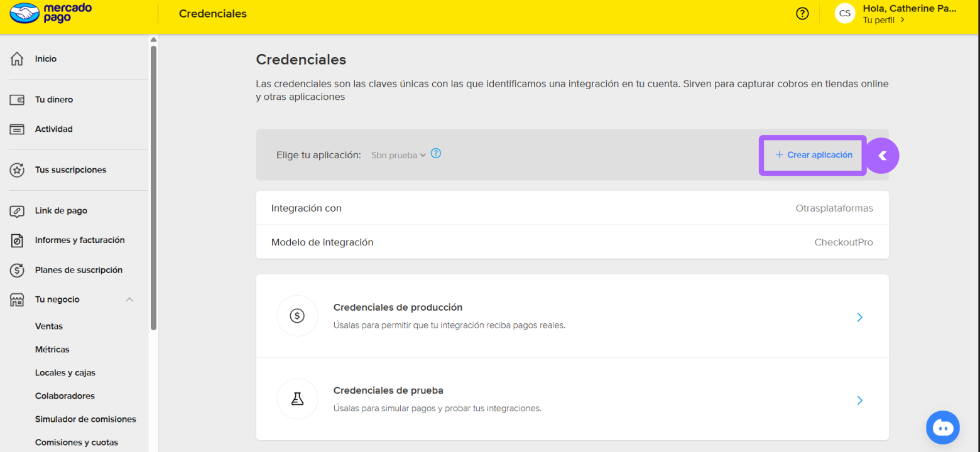Open Credenciales de producción title
Image resolution: width=980 pixels, height=452 pixels.
coord(398,308)
